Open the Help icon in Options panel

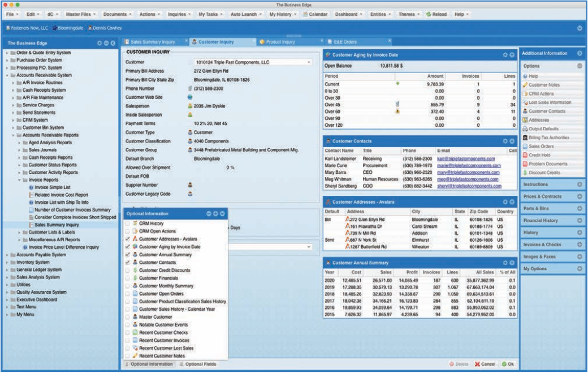[x=525, y=76]
